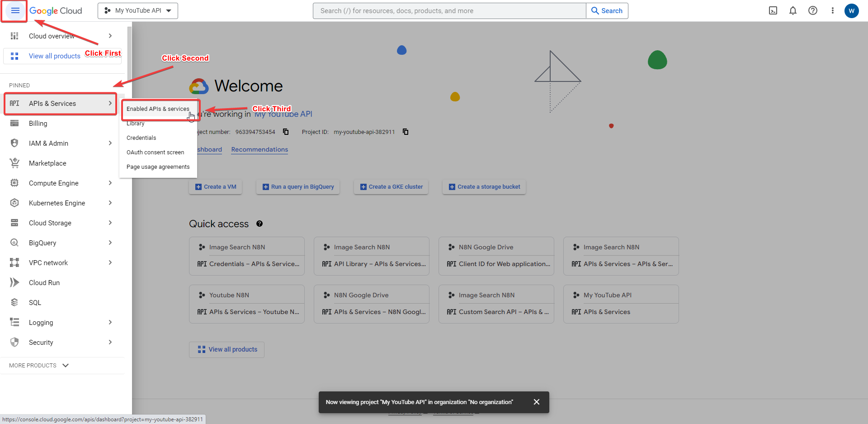Expand the Compute Engine submenu
Viewport: 868px width, 424px height.
110,183
